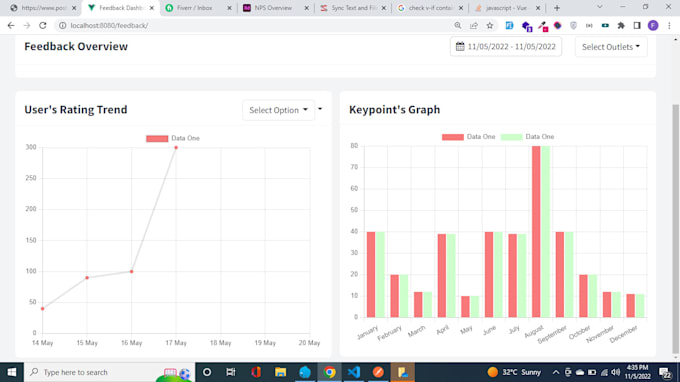Switch to the Fiverr / Inbox tab

[x=196, y=8]
